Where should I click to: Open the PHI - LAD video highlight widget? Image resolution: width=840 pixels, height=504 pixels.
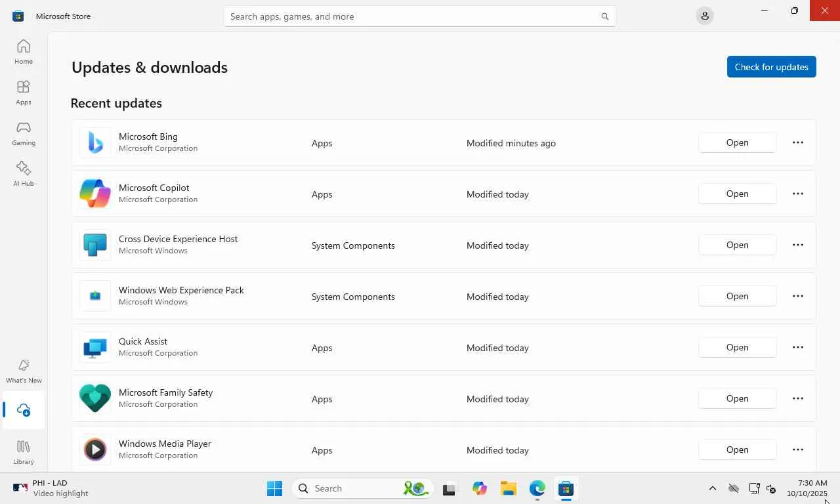tap(50, 488)
